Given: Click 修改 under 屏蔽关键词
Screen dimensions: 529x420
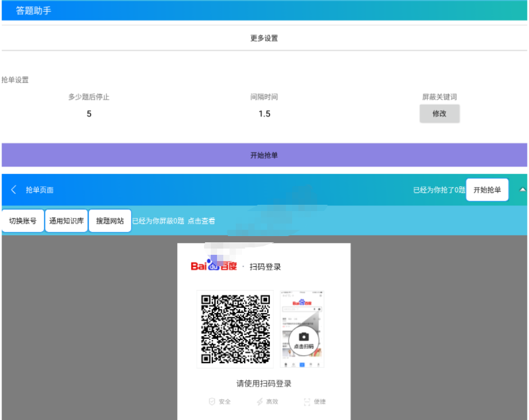Looking at the screenshot, I should 439,114.
